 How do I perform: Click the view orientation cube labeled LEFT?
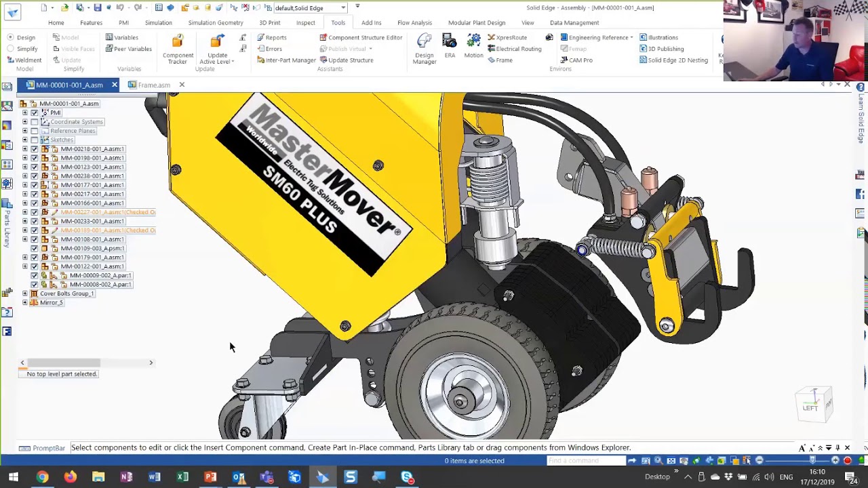pos(813,405)
